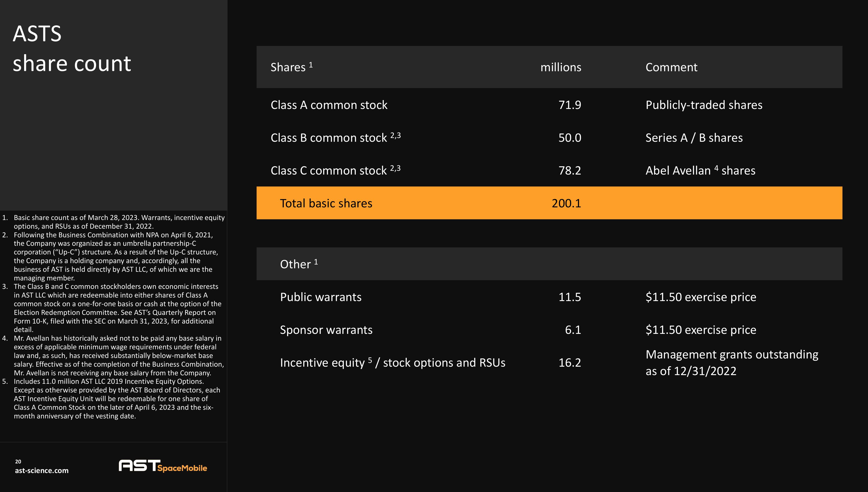This screenshot has width=868, height=492.
Task: Click footnote 1 about basic share count
Action: click(x=114, y=222)
